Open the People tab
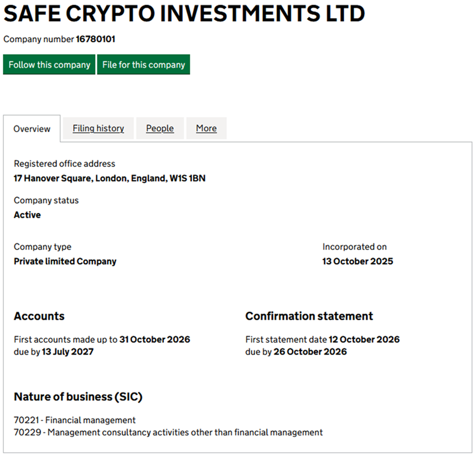Image resolution: width=476 pixels, height=461 pixels. tap(160, 128)
